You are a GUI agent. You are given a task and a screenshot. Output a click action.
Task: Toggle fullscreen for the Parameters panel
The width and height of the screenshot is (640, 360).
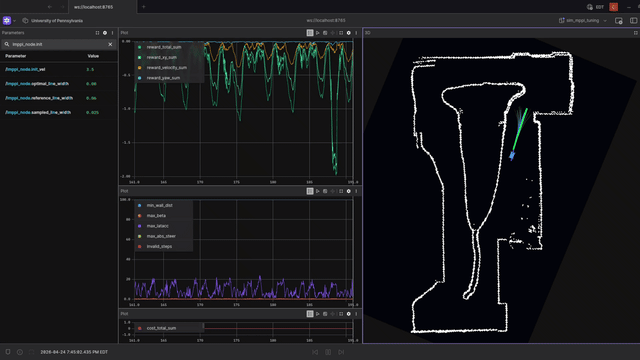97,33
